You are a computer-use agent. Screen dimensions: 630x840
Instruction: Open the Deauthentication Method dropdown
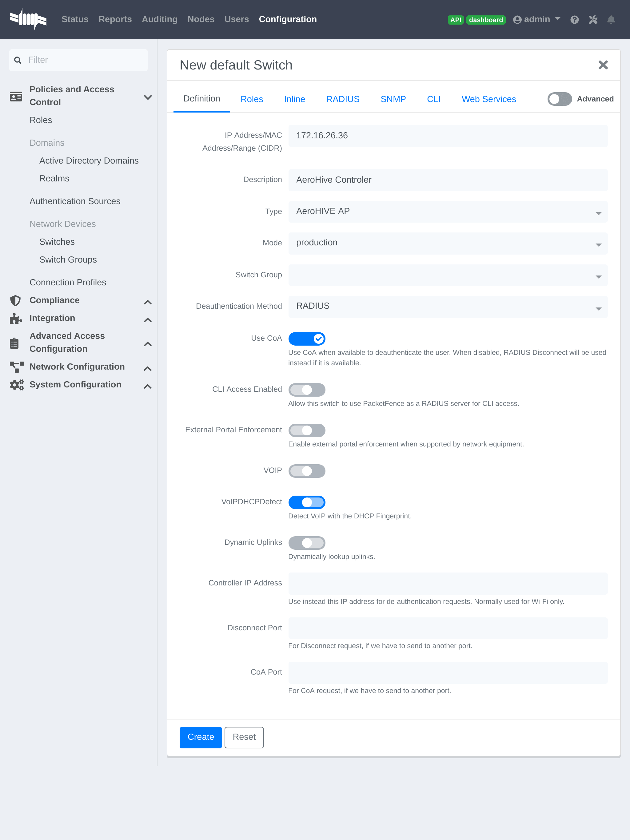(448, 307)
